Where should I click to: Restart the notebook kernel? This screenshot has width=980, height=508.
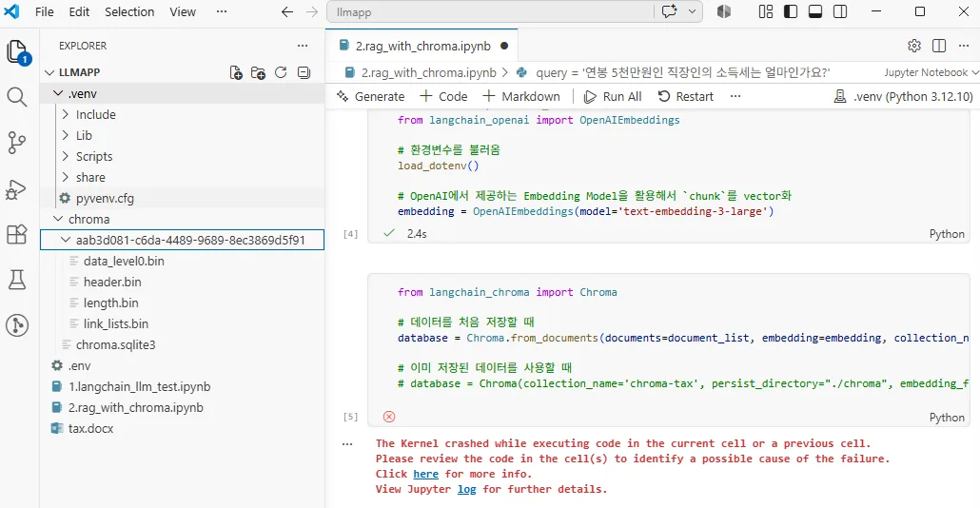pos(686,96)
